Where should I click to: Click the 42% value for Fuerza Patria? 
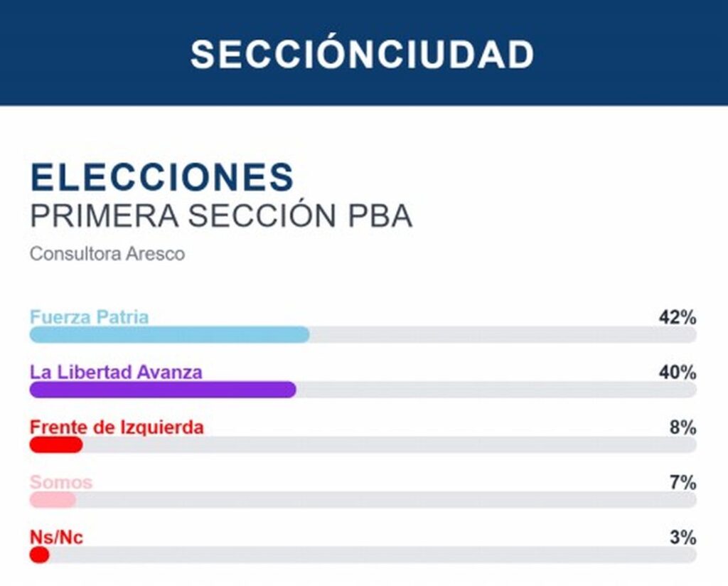coord(678,318)
